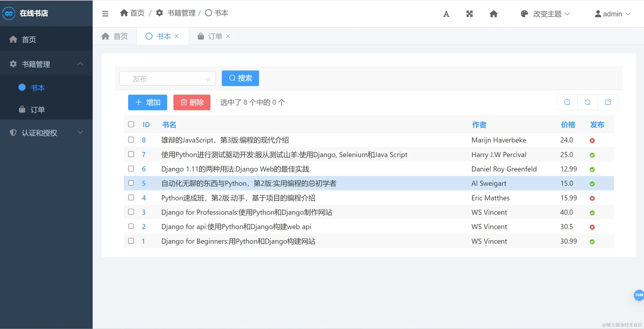This screenshot has height=329, width=644.
Task: Select the checkbox for book ID 3
Action: tap(131, 212)
